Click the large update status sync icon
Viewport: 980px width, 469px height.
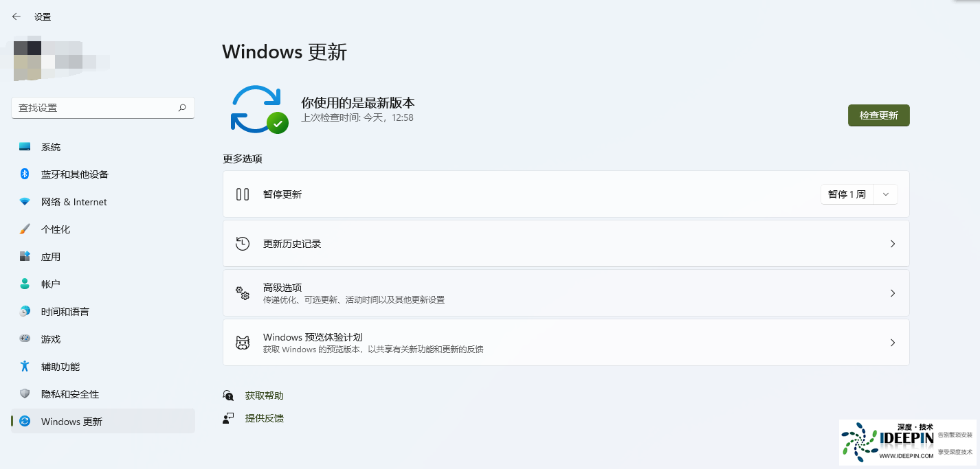(258, 109)
